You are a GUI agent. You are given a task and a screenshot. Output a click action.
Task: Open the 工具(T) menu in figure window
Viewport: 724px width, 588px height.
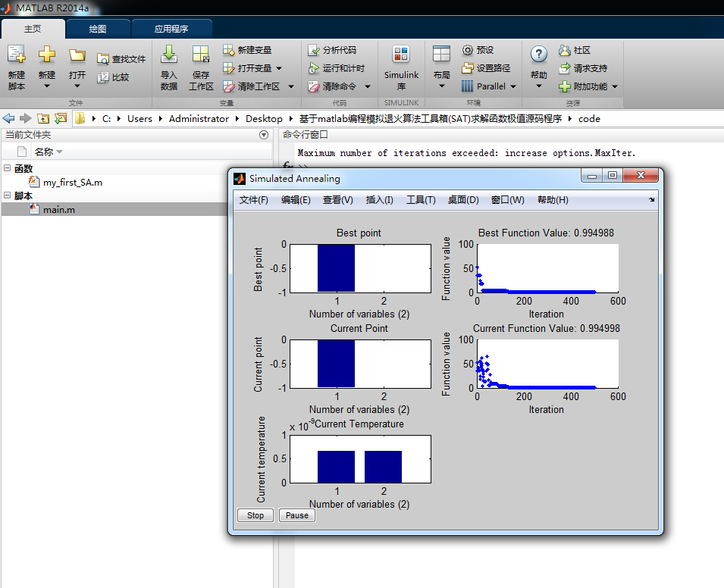coord(421,200)
